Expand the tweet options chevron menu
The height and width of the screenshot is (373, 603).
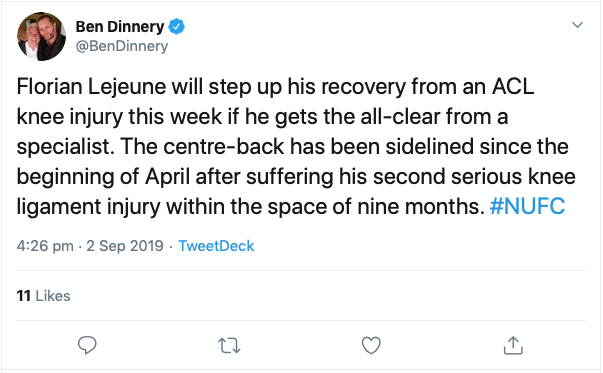pyautogui.click(x=577, y=25)
